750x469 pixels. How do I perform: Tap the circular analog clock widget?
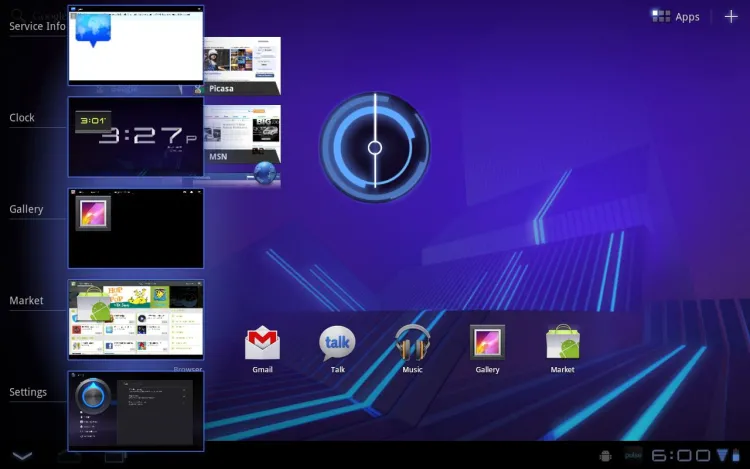pyautogui.click(x=375, y=148)
